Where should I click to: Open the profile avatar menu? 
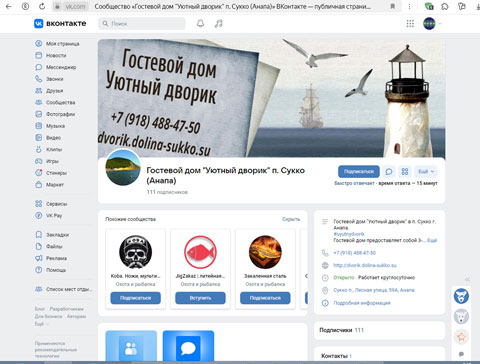432,23
